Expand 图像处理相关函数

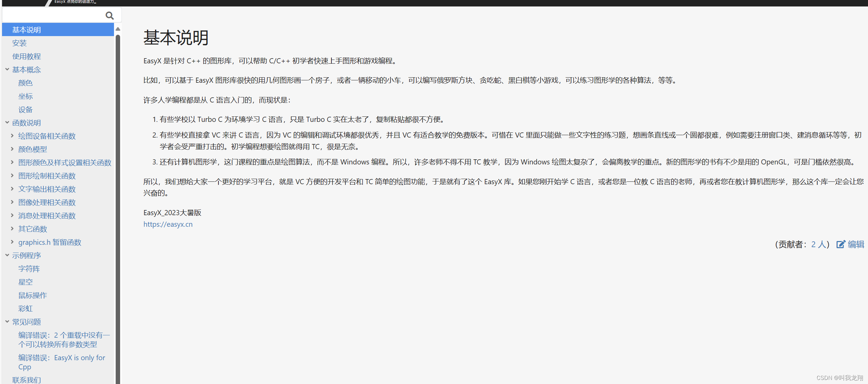[x=12, y=202]
